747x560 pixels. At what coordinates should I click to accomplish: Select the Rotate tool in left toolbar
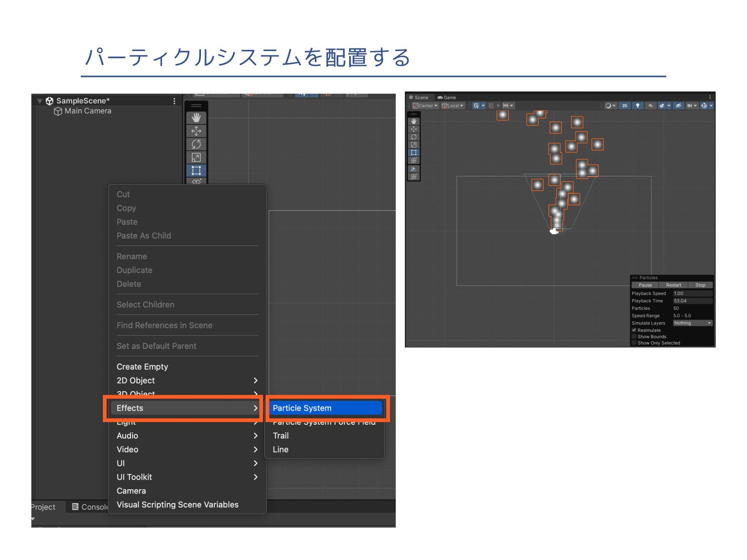tap(196, 144)
